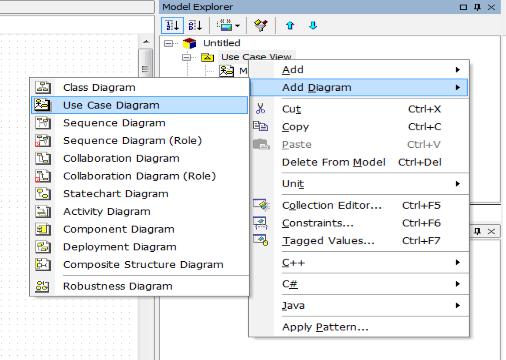Expand the C# submenu
The image size is (506, 360).
tap(359, 284)
